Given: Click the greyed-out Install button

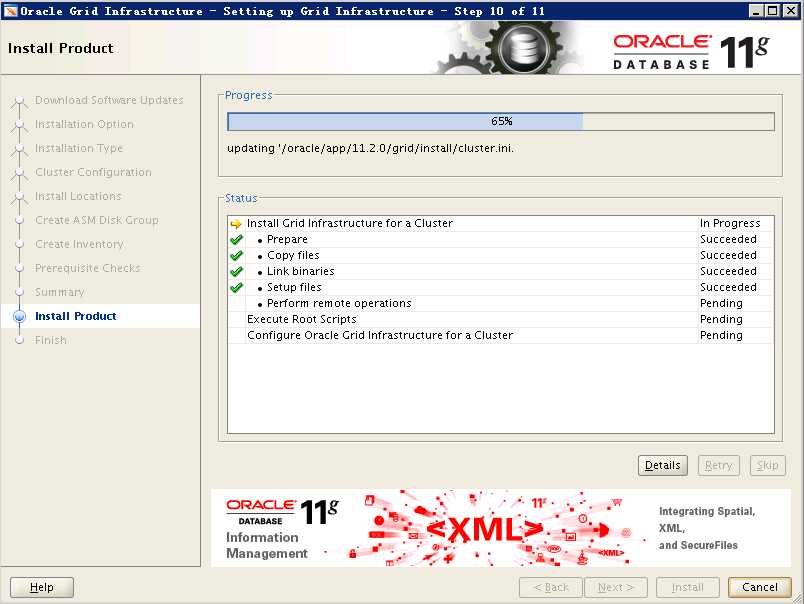Looking at the screenshot, I should tap(688, 587).
